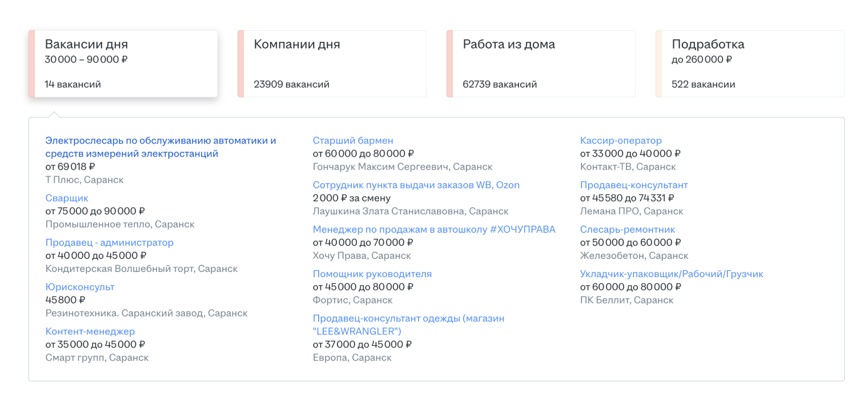Open the Компании дня tab card

pos(332,63)
